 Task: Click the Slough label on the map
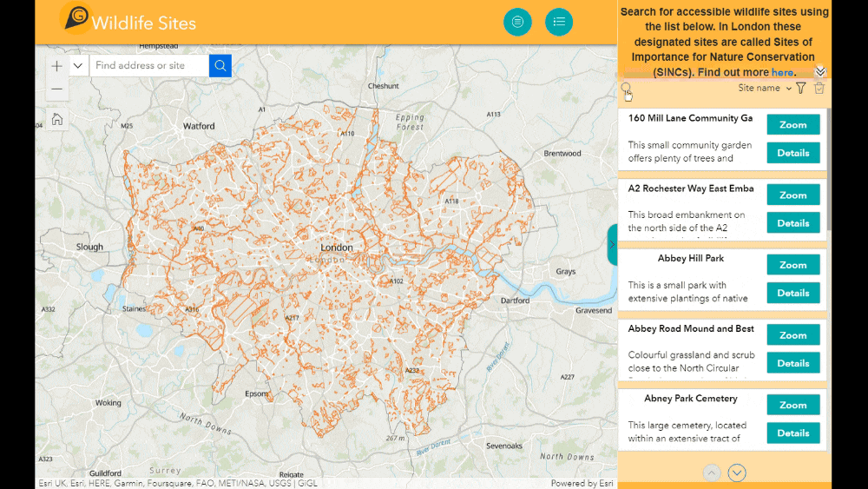tap(89, 247)
